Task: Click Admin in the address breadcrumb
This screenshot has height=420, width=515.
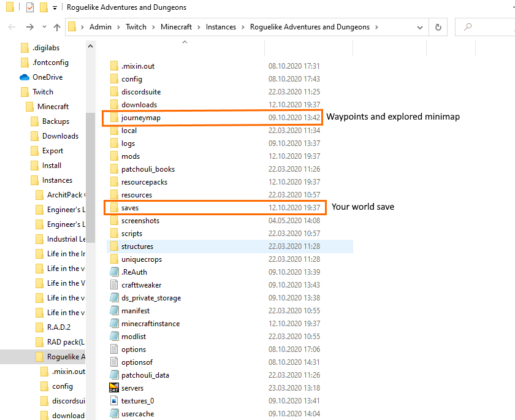Action: 101,27
